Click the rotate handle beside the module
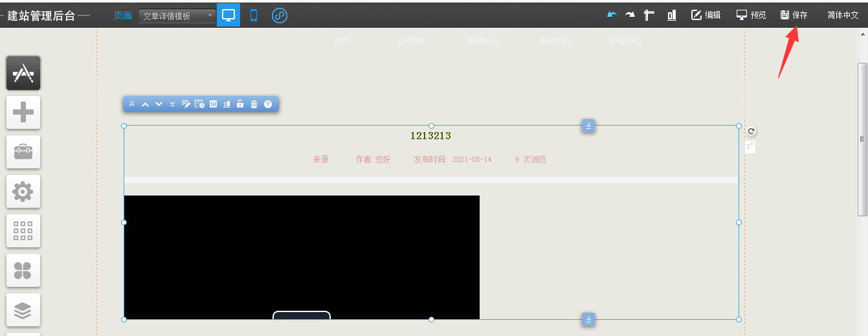Viewport: 868px width, 336px height. 751,131
